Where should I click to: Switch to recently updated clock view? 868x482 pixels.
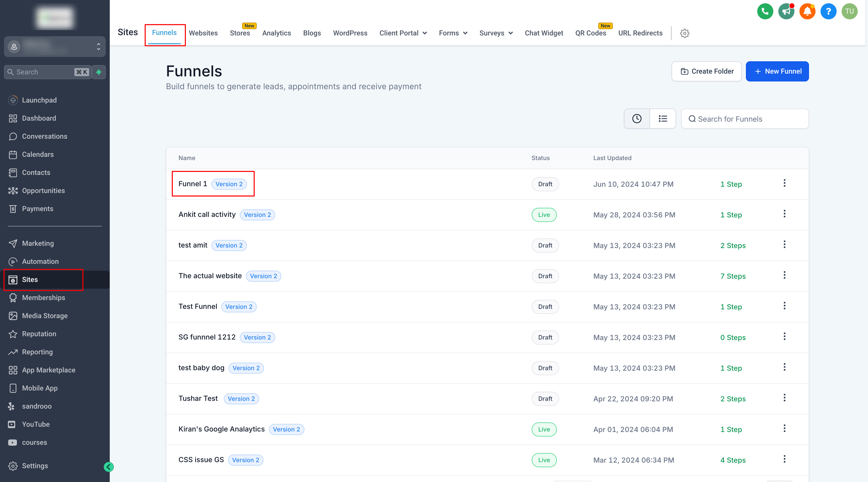[636, 119]
